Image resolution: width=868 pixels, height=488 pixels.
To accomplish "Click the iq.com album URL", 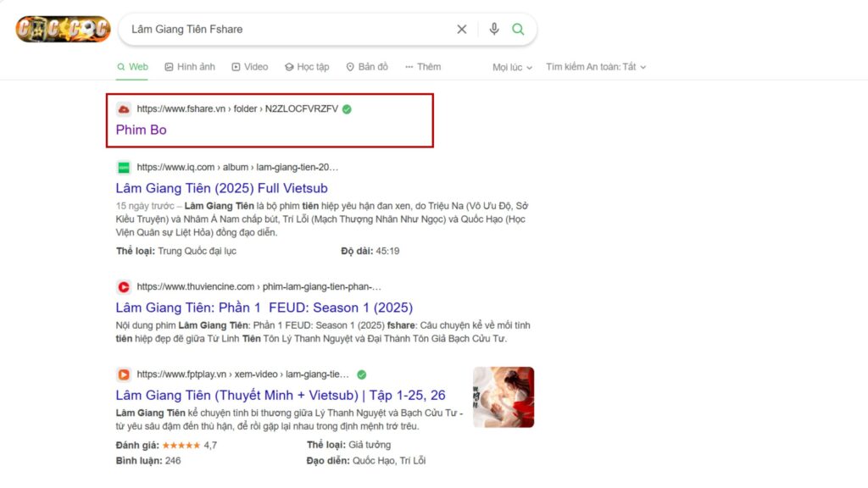I will click(237, 167).
